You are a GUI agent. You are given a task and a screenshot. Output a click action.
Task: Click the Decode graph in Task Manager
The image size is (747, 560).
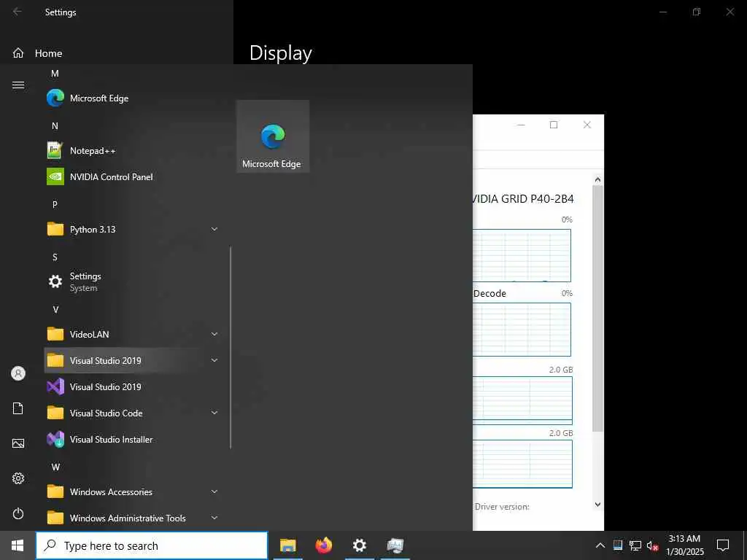pyautogui.click(x=522, y=330)
